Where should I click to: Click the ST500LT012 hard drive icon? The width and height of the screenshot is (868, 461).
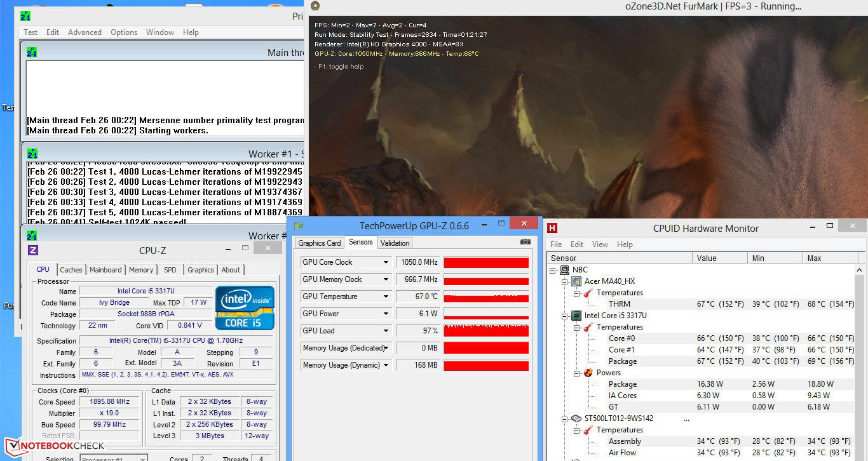coord(576,418)
